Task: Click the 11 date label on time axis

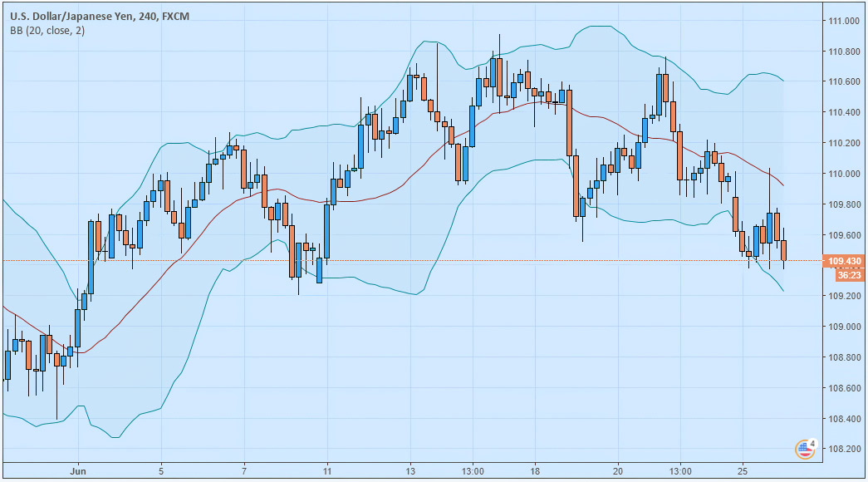Action: click(327, 471)
